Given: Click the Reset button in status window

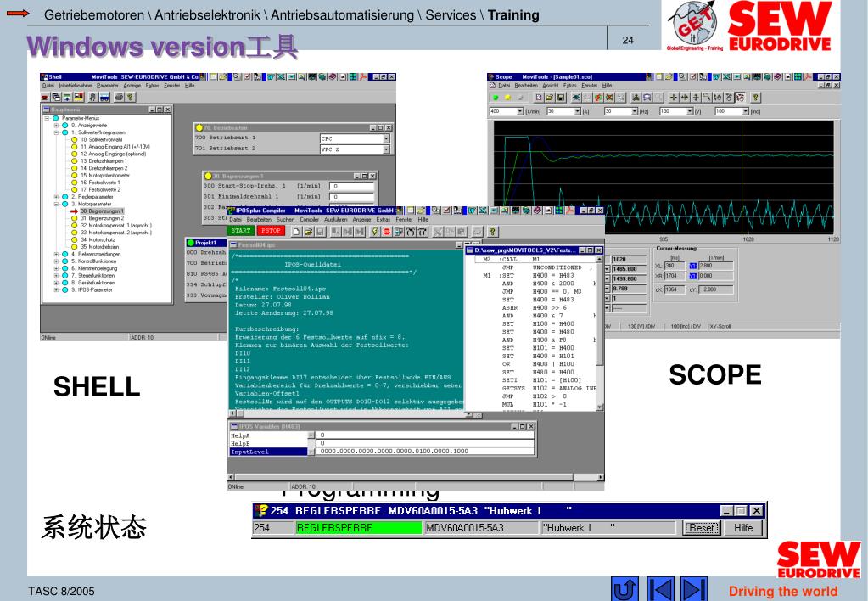Looking at the screenshot, I should 702,528.
